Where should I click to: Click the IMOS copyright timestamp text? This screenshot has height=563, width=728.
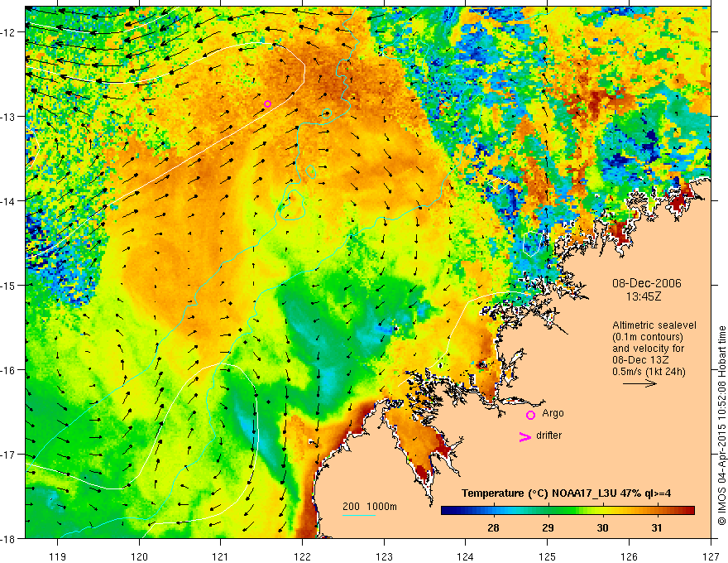[x=722, y=427]
